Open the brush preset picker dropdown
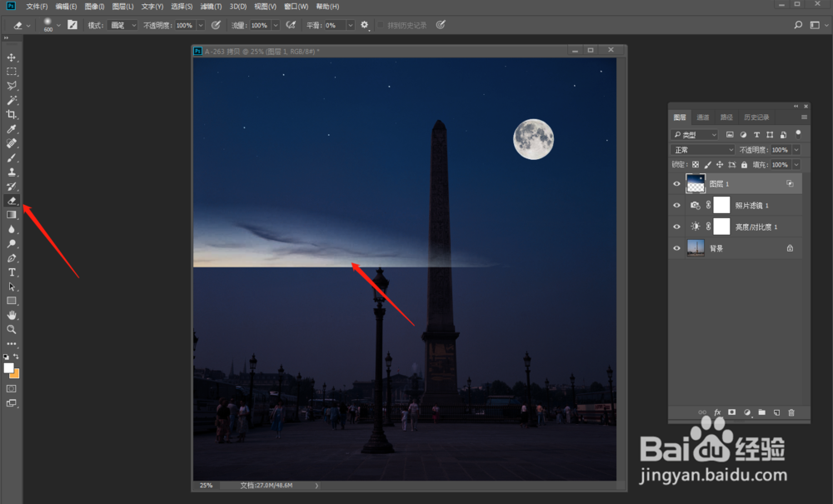The width and height of the screenshot is (833, 504). (58, 25)
